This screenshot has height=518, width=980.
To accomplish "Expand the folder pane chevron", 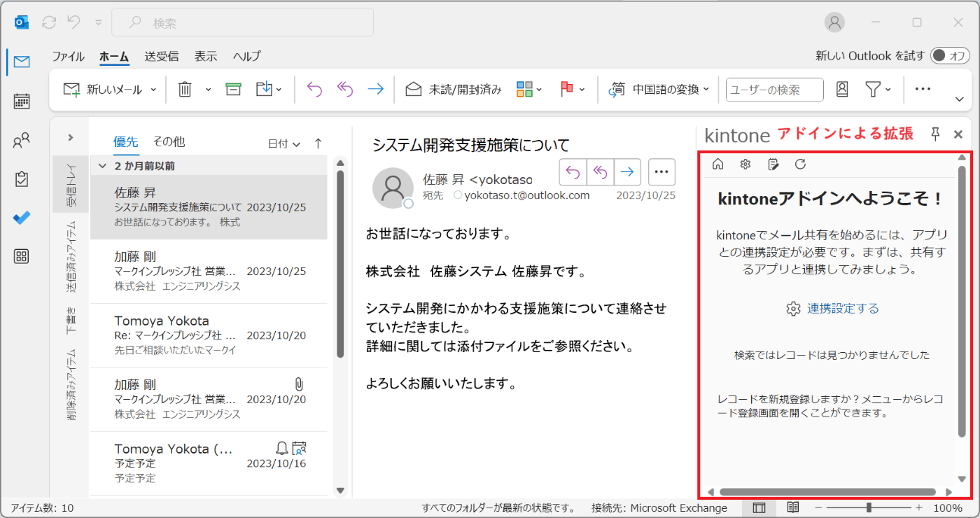I will coord(71,138).
